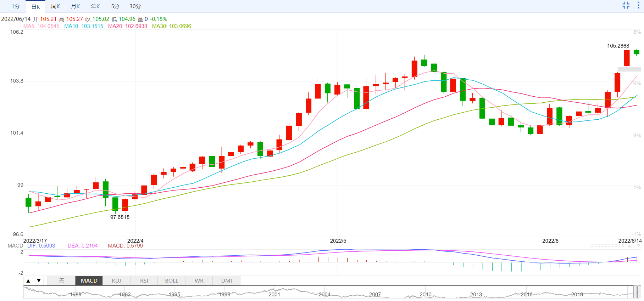644x301 pixels.
Task: Show the WR indicator
Action: click(x=199, y=281)
